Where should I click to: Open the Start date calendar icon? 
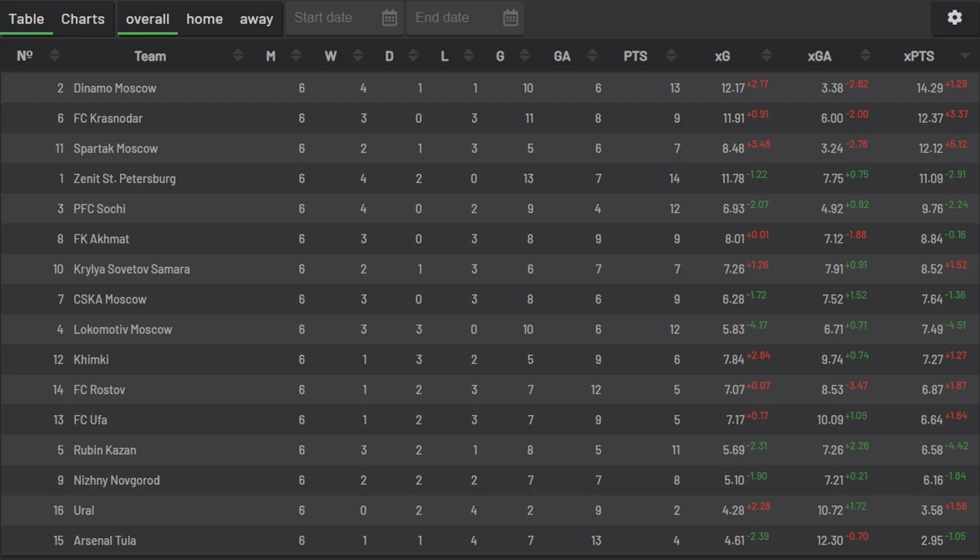coord(389,18)
